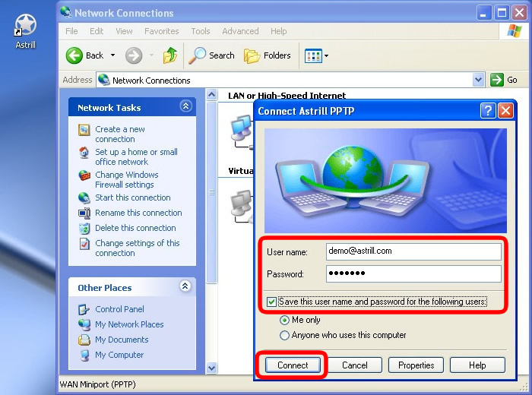Select the Me only radio option
Viewport: 532px width, 395px height.
(285, 320)
